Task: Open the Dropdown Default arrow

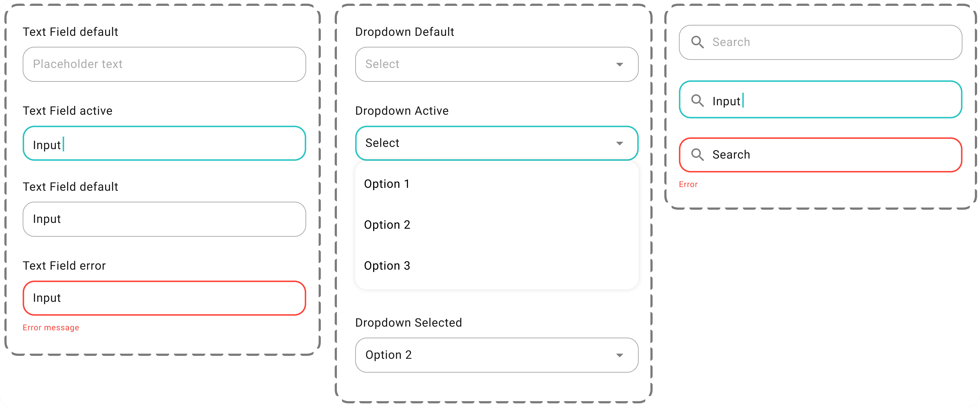Action: 620,65
